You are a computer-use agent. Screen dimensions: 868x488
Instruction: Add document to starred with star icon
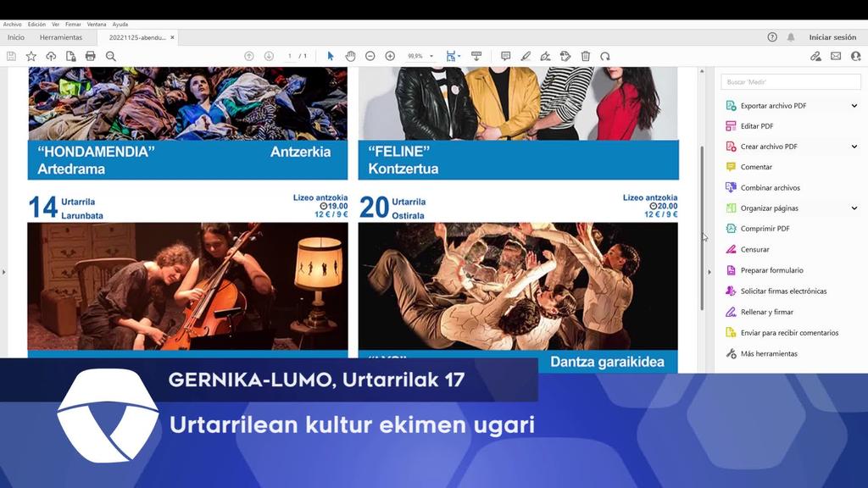(31, 56)
